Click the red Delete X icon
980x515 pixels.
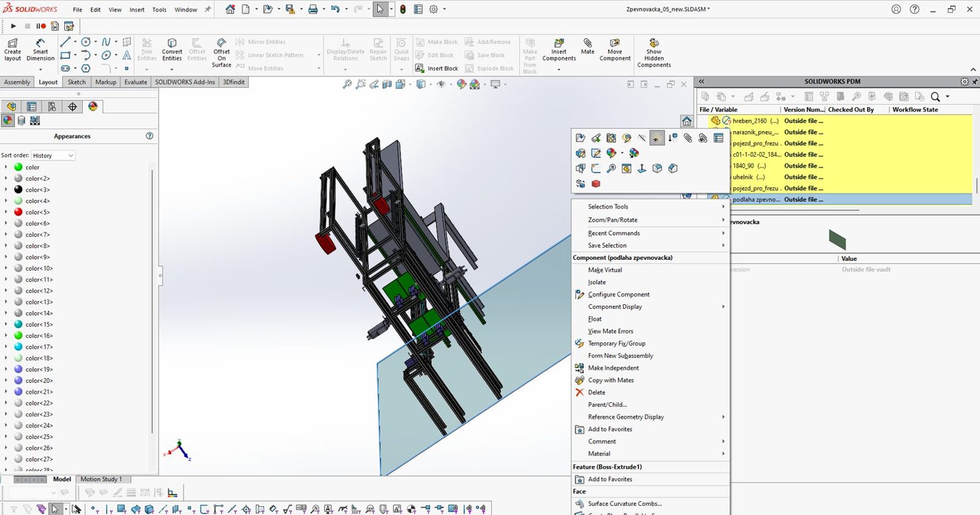(x=579, y=393)
